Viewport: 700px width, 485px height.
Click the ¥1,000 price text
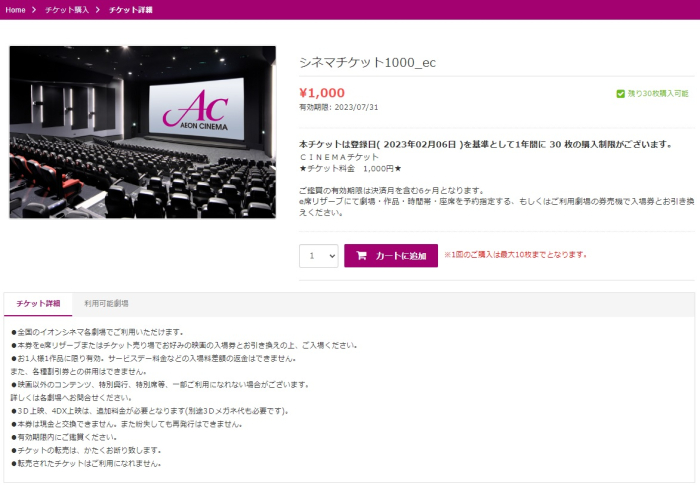[x=321, y=92]
